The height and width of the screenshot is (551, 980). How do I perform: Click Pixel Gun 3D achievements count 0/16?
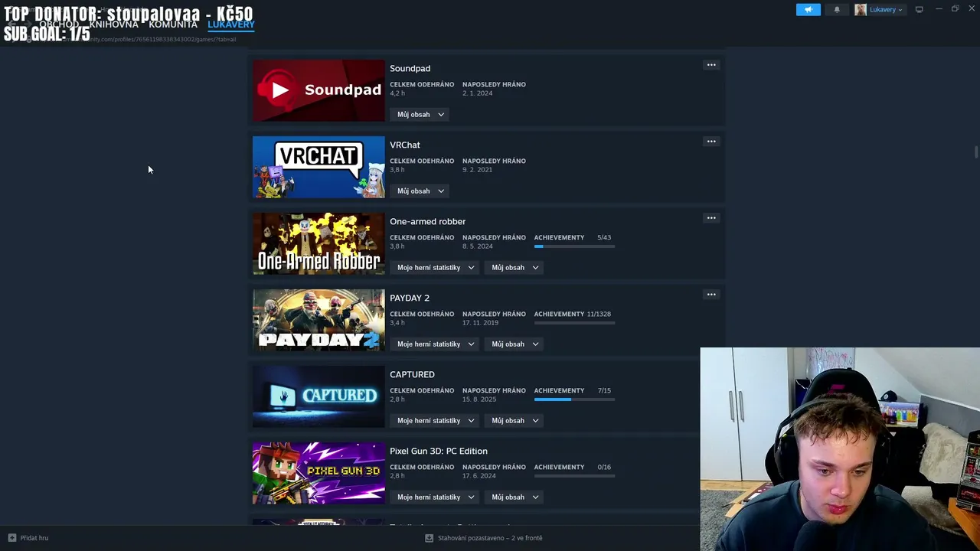click(604, 467)
